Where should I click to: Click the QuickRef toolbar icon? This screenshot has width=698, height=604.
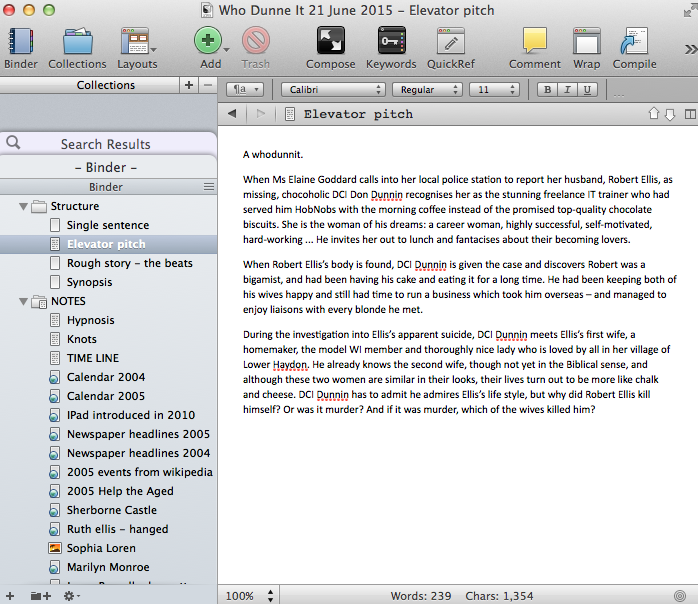[x=450, y=41]
